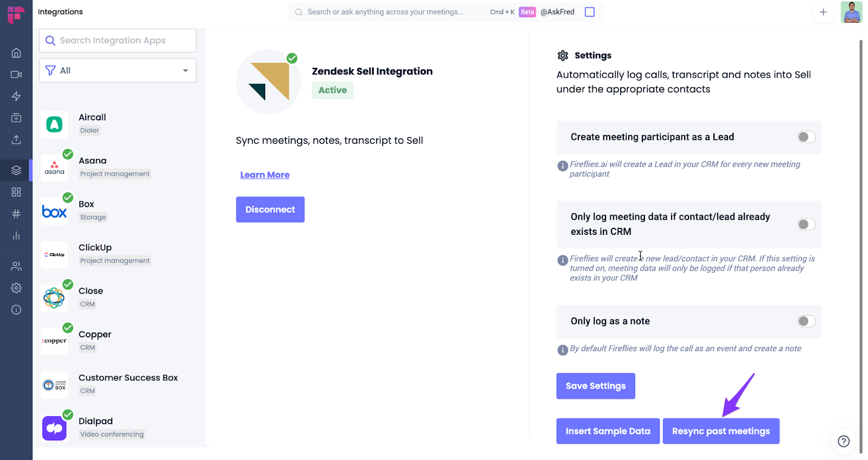868x460 pixels.
Task: Open the hashtag topics icon
Action: tap(16, 214)
